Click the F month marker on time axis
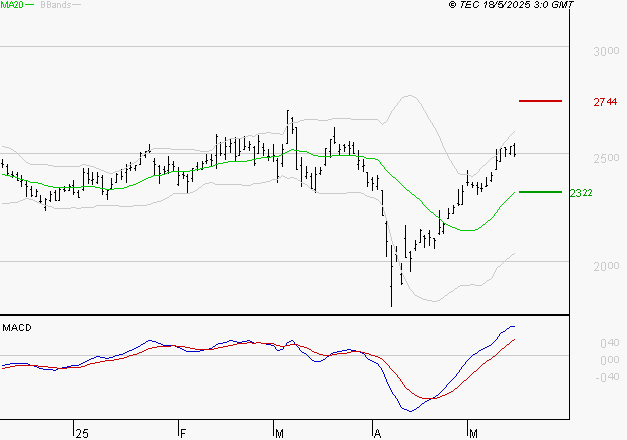Viewport: 627px width, 440px height. [183, 434]
